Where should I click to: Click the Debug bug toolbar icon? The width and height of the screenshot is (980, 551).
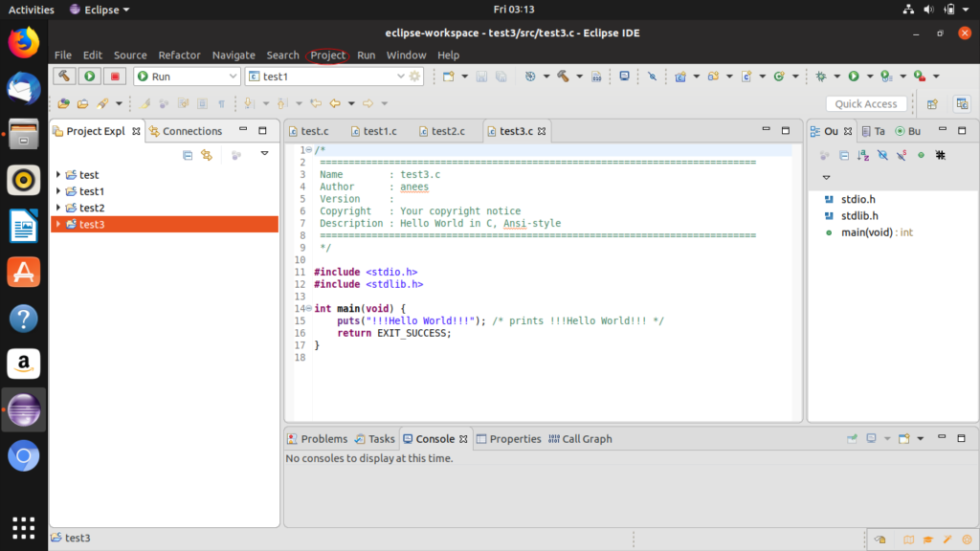point(821,77)
